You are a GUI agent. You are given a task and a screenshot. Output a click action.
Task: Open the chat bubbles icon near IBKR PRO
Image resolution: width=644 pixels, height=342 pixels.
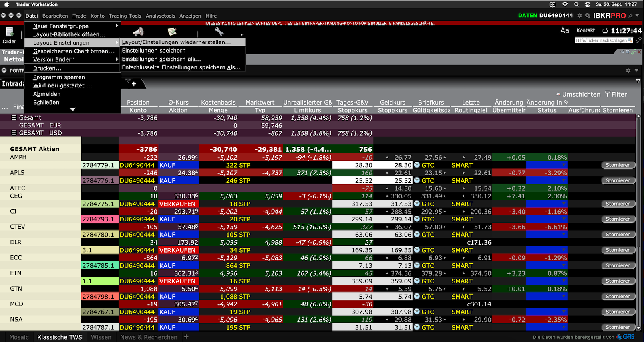tap(588, 16)
